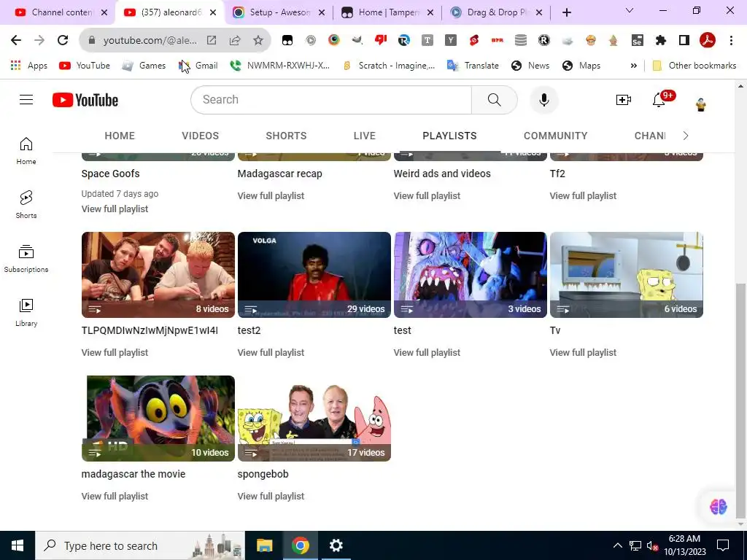
Task: Bookmark this page with star icon
Action: click(258, 41)
